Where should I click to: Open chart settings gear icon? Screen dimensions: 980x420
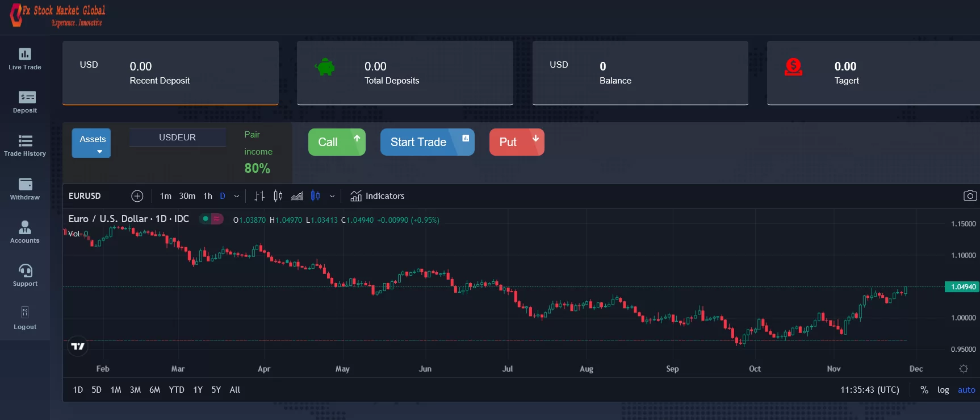click(x=964, y=369)
